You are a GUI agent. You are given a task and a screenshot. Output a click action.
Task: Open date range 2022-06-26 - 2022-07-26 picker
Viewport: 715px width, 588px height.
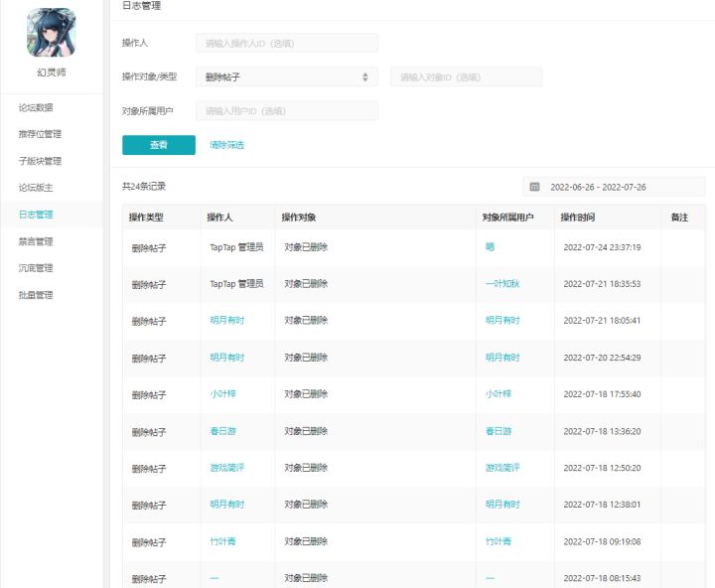pos(614,187)
